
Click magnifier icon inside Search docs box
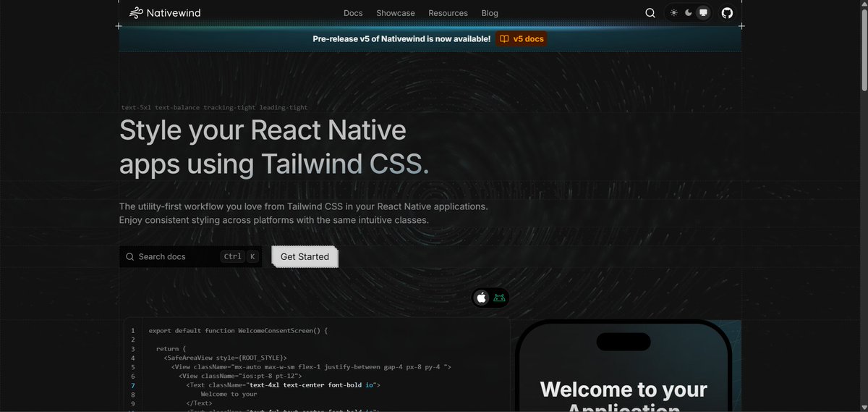pyautogui.click(x=129, y=256)
